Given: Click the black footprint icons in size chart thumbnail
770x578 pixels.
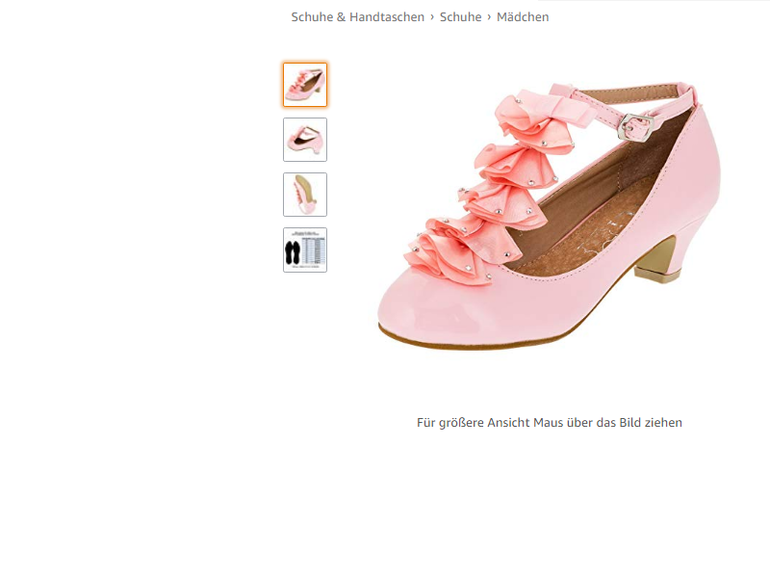Looking at the screenshot, I should pyautogui.click(x=294, y=254).
